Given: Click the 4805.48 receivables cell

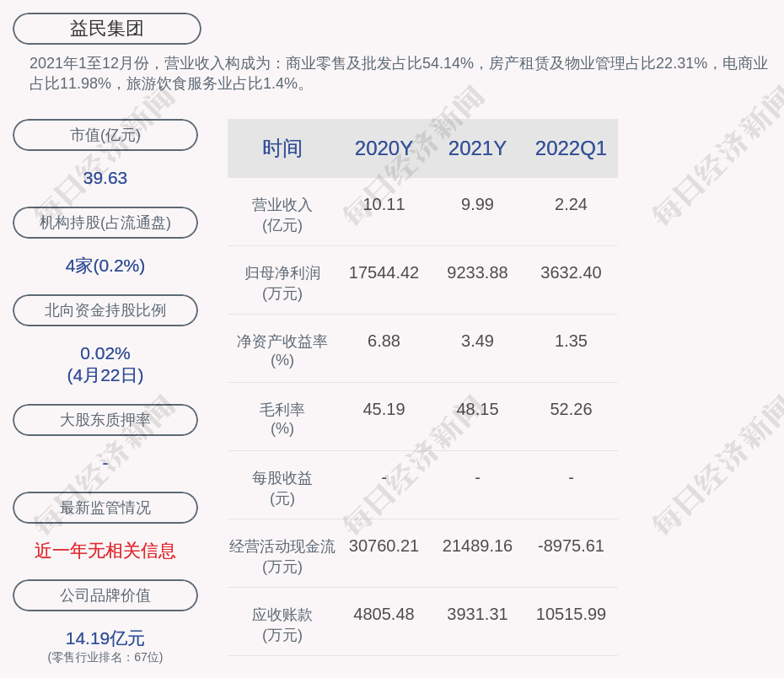Looking at the screenshot, I should [x=384, y=615].
